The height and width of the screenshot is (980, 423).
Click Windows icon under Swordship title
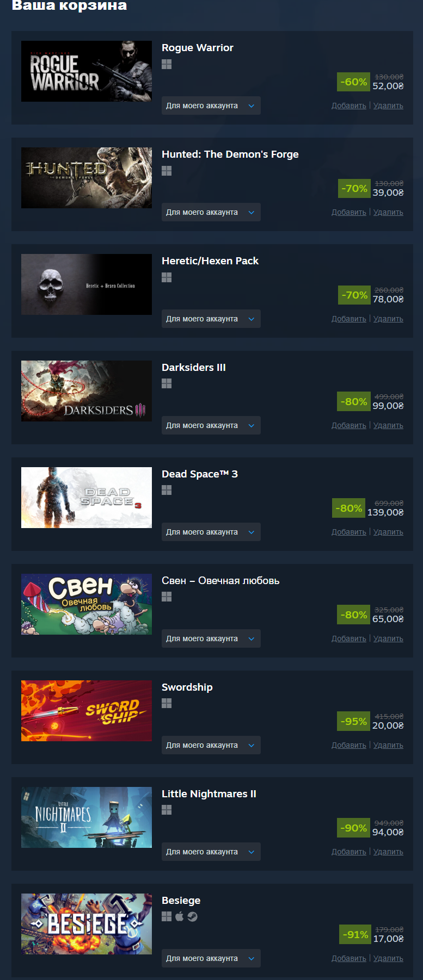pos(167,703)
